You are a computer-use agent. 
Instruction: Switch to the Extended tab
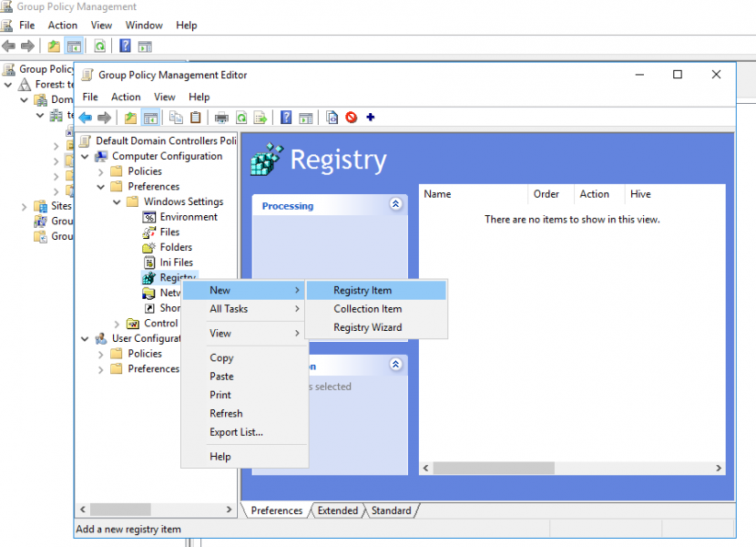[x=338, y=511]
